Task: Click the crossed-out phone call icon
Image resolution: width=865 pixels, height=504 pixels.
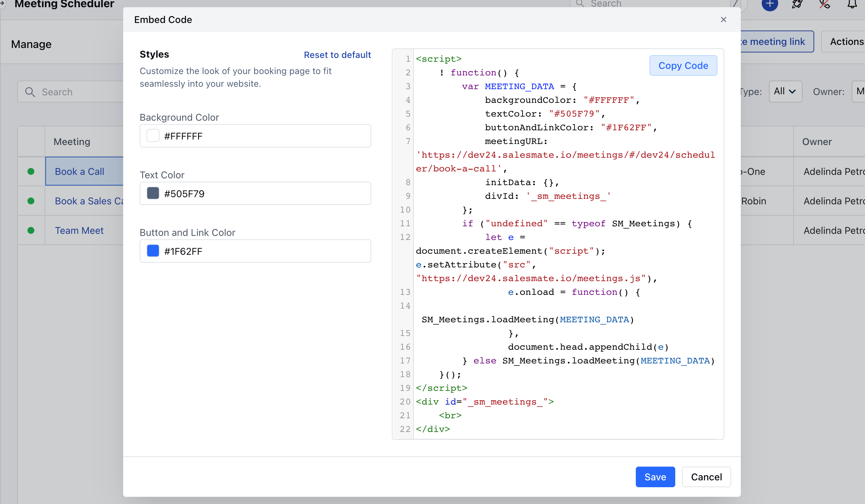Action: 825,4
